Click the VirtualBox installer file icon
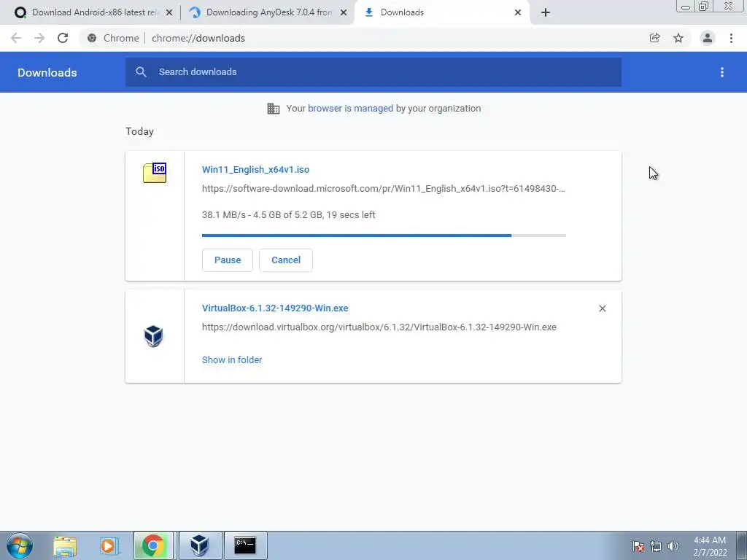This screenshot has height=560, width=747. [153, 336]
